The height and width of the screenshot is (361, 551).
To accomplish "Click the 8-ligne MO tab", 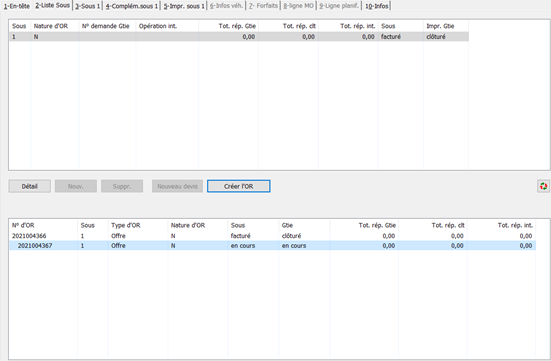I will pyautogui.click(x=298, y=6).
